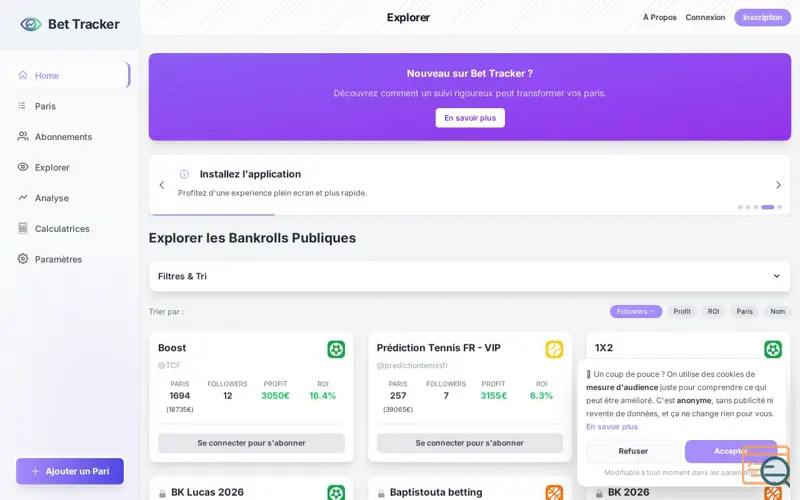Open Explorer in the sidebar
Screen dimensions: 800x500
click(69, 167)
